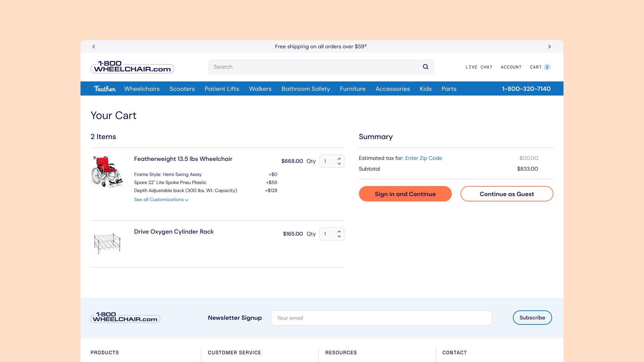The height and width of the screenshot is (362, 644).
Task: Click the search magnifier icon
Action: click(x=425, y=67)
